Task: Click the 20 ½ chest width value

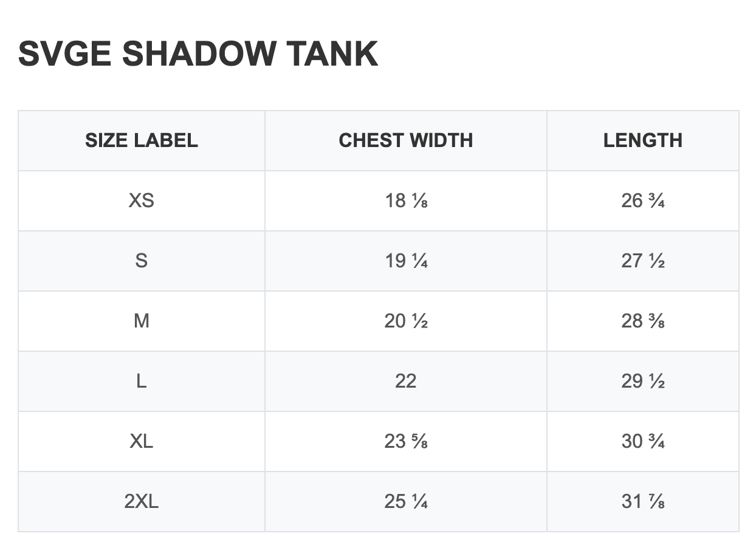Action: [x=406, y=321]
